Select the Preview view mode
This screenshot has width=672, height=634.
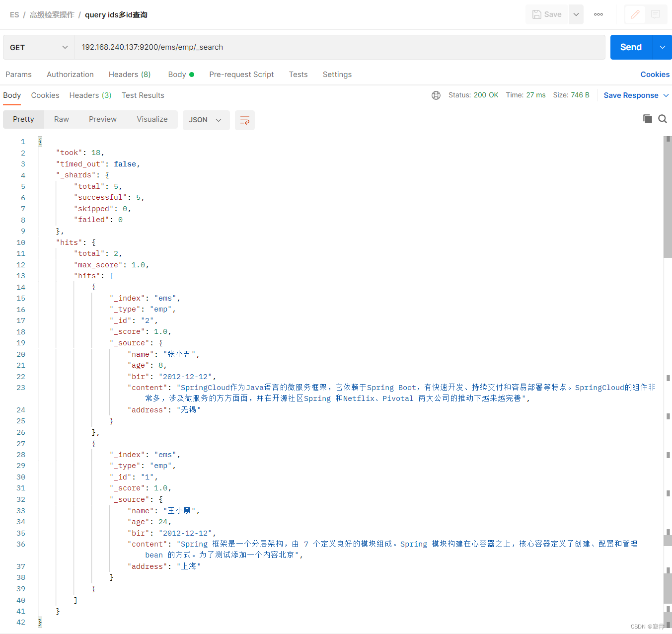(103, 119)
